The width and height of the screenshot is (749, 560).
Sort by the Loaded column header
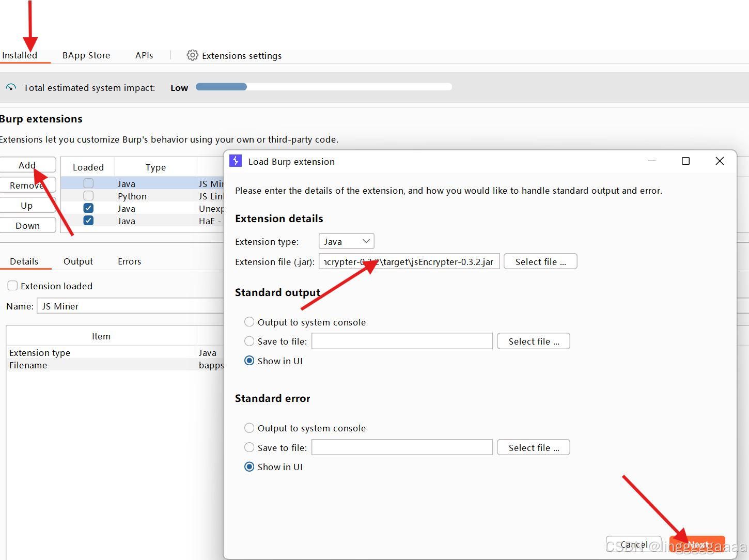88,167
